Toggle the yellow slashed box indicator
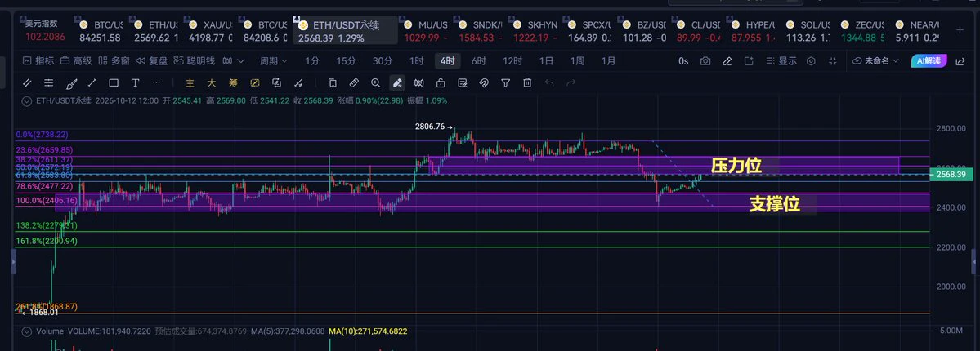This screenshot has height=351, width=980. point(255,82)
